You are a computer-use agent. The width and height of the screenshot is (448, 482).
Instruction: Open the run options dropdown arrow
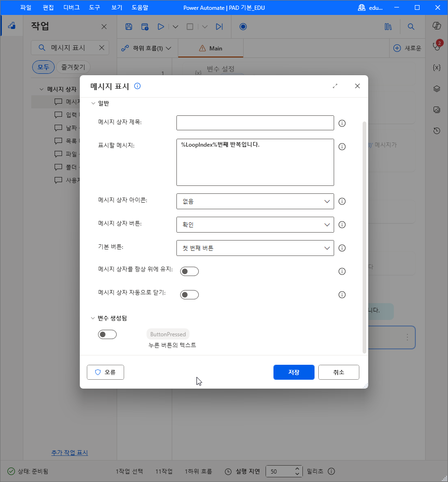[175, 27]
